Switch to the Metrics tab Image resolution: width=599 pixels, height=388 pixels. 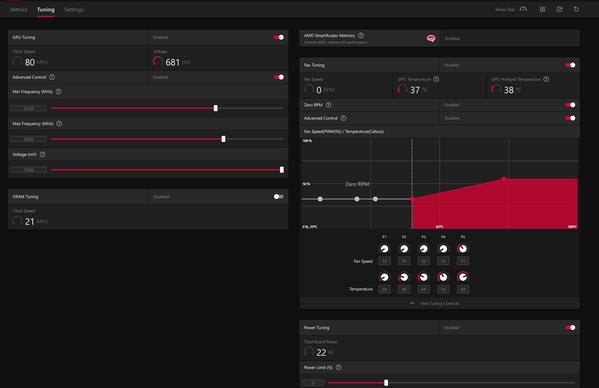[19, 10]
